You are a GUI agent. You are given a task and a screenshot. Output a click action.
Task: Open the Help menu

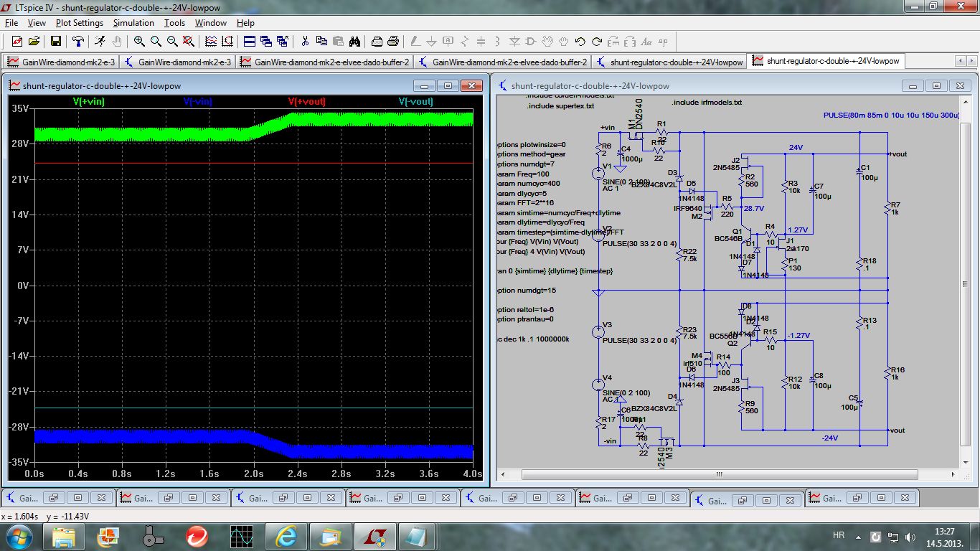click(245, 23)
